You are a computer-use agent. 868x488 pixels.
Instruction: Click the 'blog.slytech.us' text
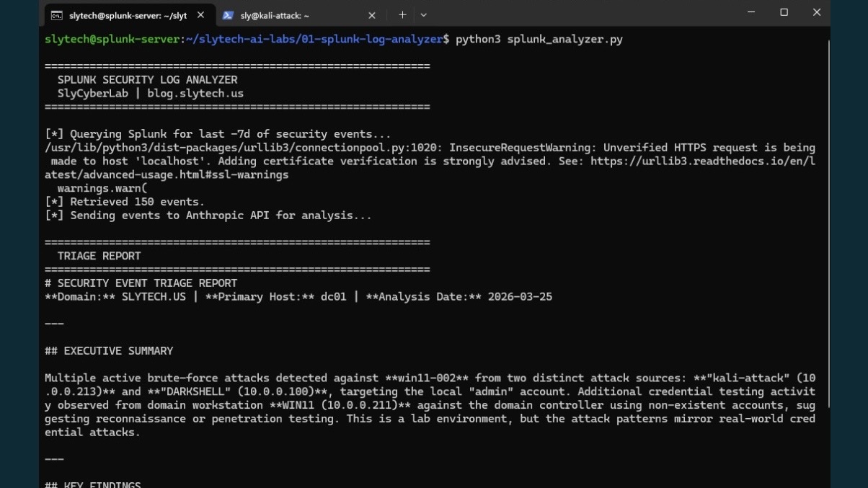(x=195, y=93)
